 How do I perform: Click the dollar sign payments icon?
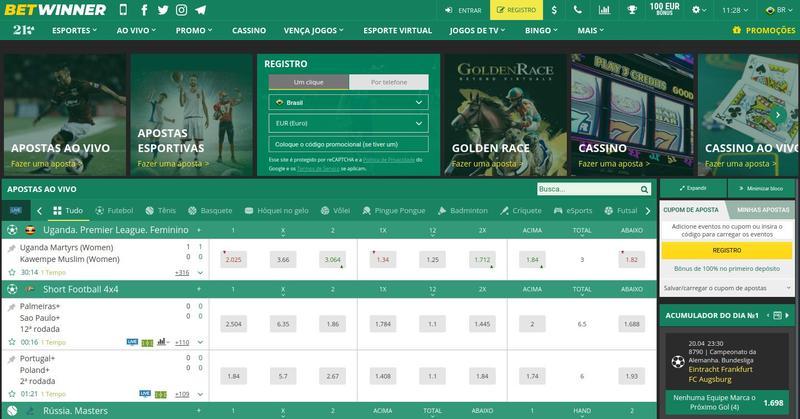(x=554, y=10)
